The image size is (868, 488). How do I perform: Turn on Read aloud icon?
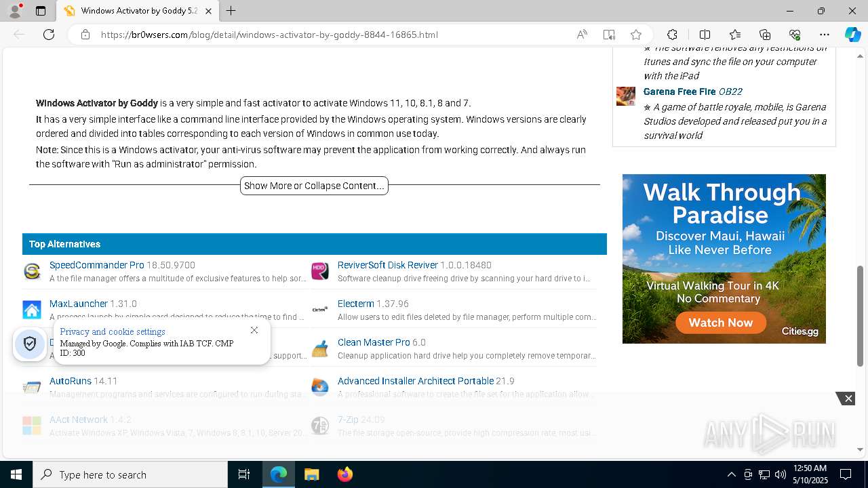[x=582, y=35]
